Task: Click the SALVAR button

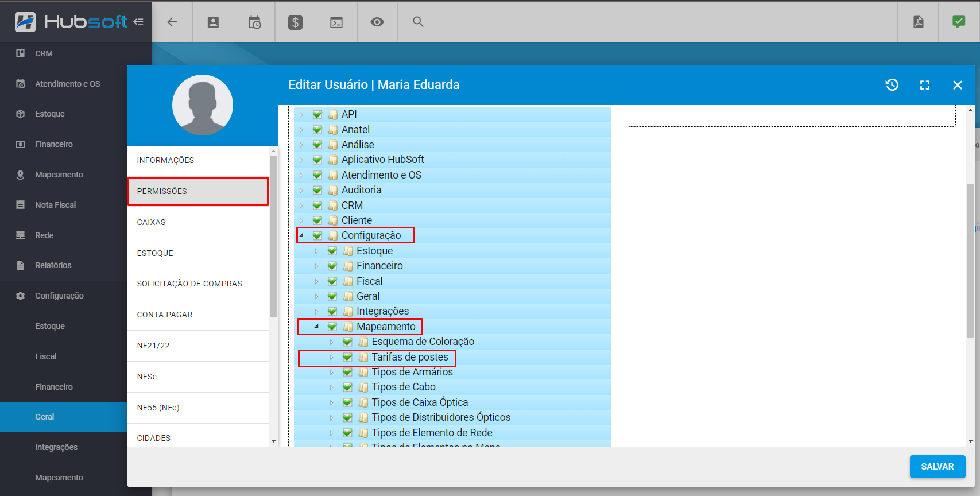Action: pyautogui.click(x=938, y=467)
